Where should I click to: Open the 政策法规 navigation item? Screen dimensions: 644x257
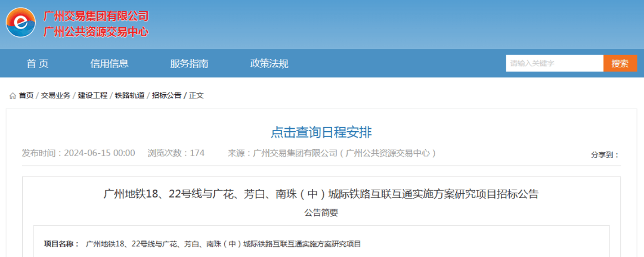click(x=270, y=63)
